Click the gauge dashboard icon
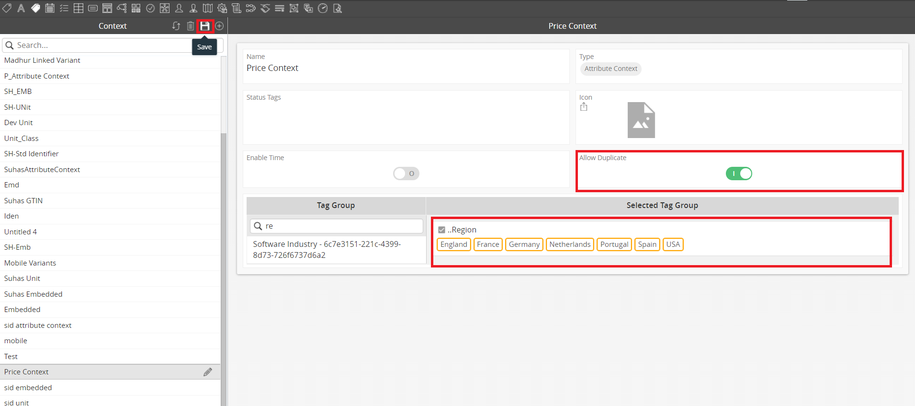The height and width of the screenshot is (406, 915). [323, 8]
